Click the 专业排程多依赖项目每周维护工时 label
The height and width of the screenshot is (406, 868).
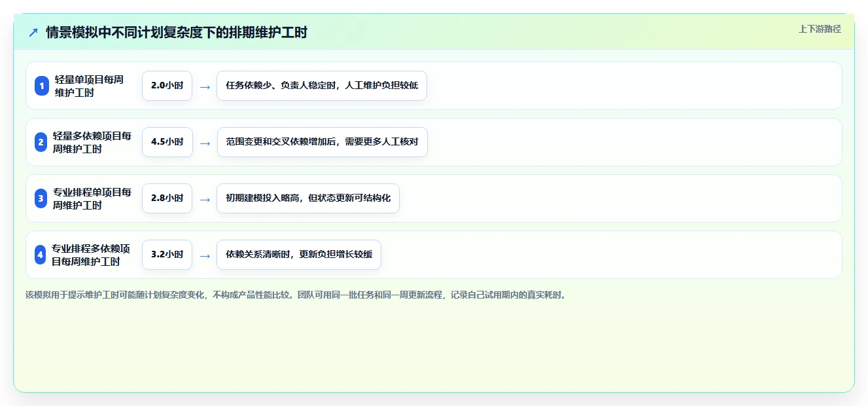(92, 255)
